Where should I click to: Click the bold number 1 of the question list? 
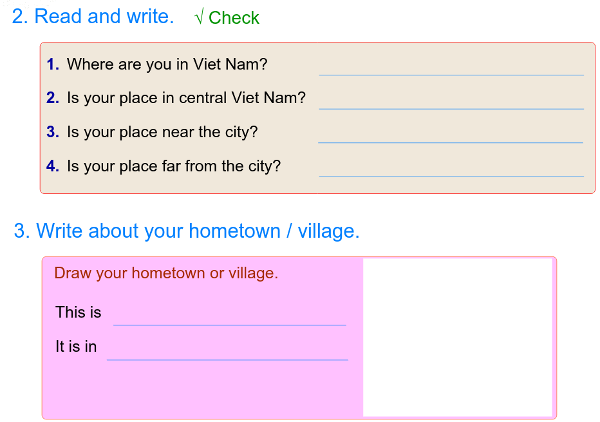[53, 65]
